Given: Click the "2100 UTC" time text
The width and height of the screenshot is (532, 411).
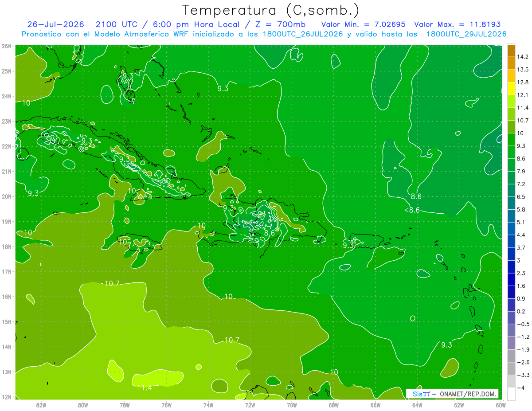Looking at the screenshot, I should tap(116, 24).
